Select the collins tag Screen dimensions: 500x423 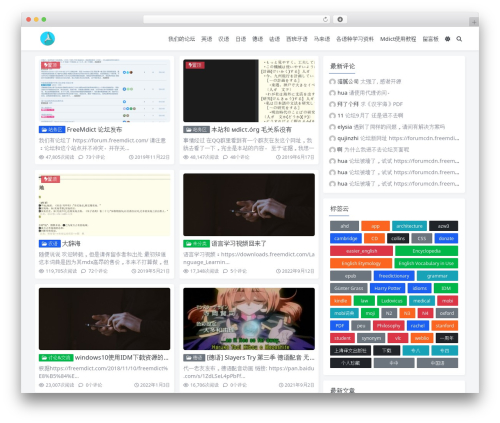398,238
